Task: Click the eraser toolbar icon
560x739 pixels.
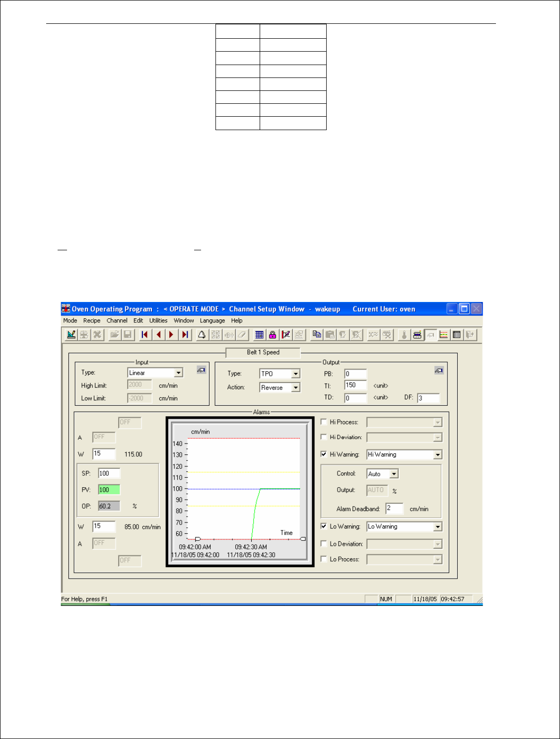Action: click(x=242, y=335)
